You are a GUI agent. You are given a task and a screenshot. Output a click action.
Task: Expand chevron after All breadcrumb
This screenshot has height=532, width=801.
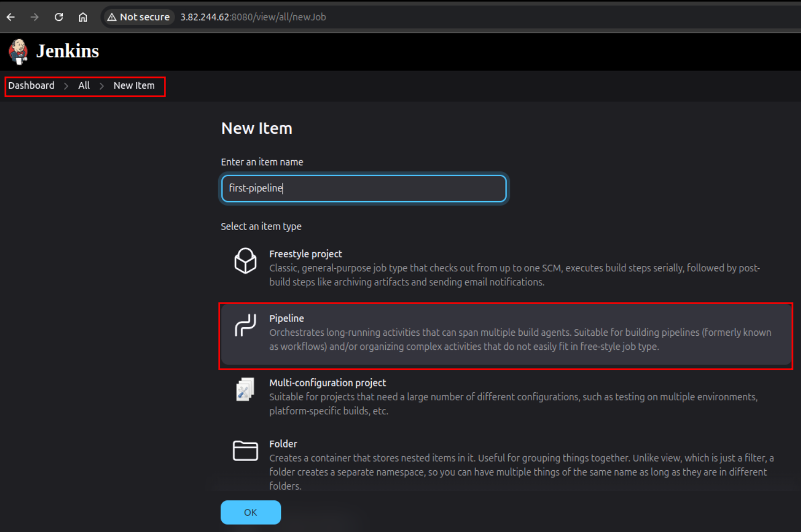pos(102,86)
